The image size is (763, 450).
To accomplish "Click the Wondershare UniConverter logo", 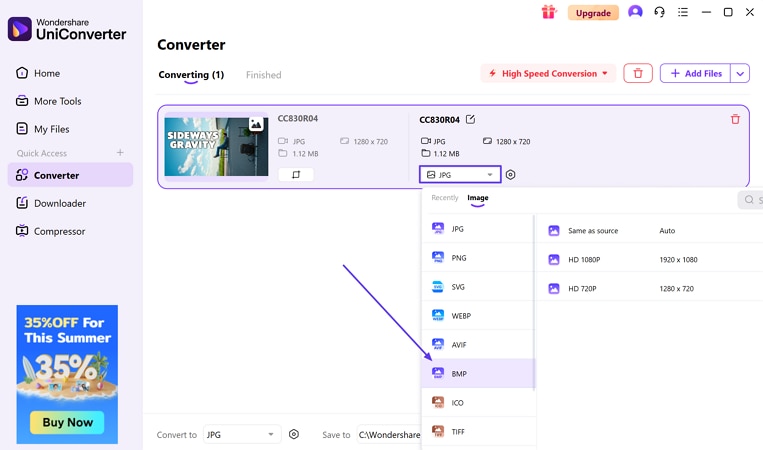I will [67, 29].
